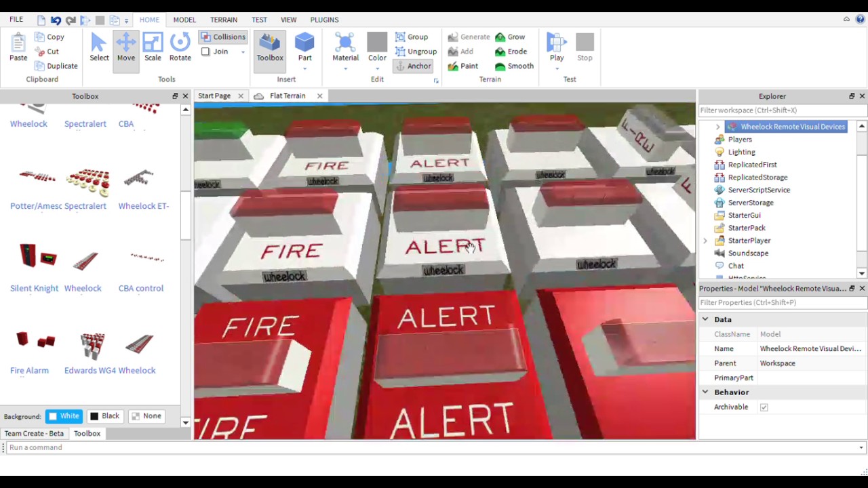
Task: Select the Grow terrain tool
Action: 509,37
